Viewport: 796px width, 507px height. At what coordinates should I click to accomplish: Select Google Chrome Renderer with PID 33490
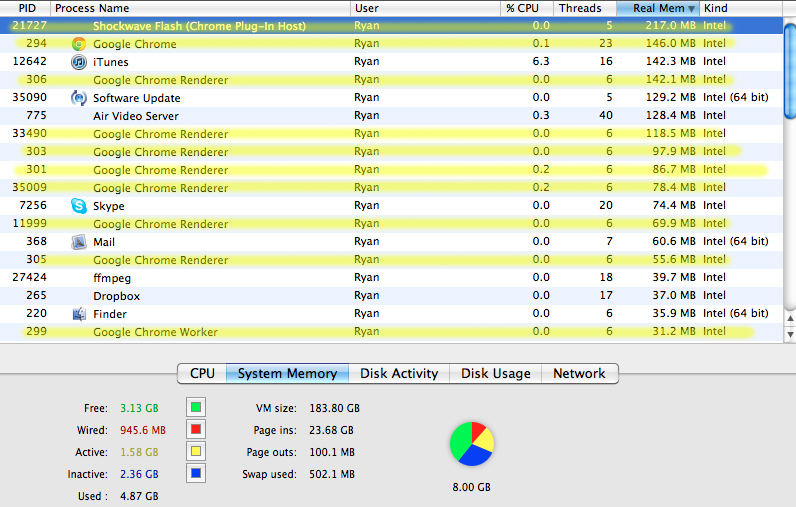coord(391,133)
